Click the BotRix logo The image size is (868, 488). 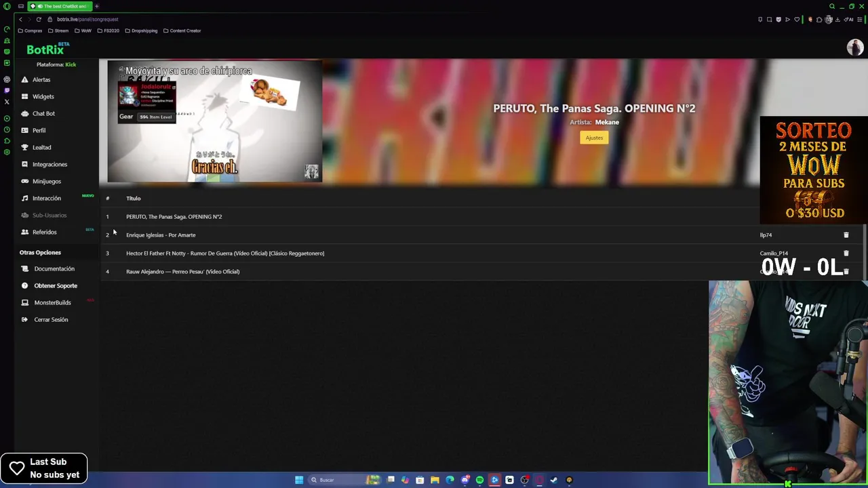pyautogui.click(x=46, y=49)
